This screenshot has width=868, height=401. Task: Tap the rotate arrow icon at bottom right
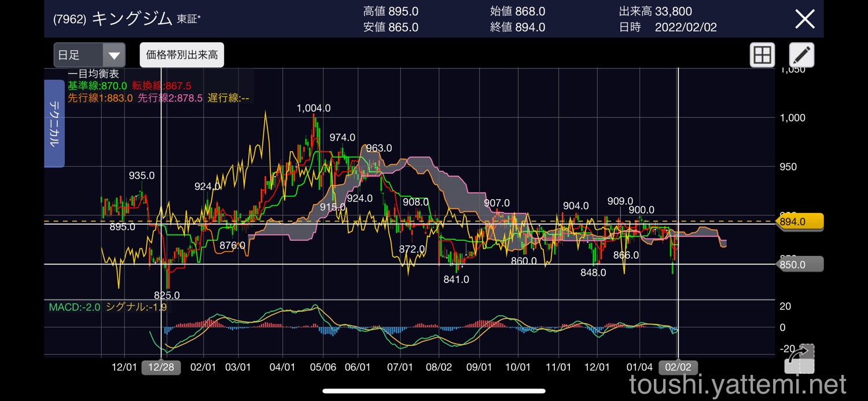point(799,359)
